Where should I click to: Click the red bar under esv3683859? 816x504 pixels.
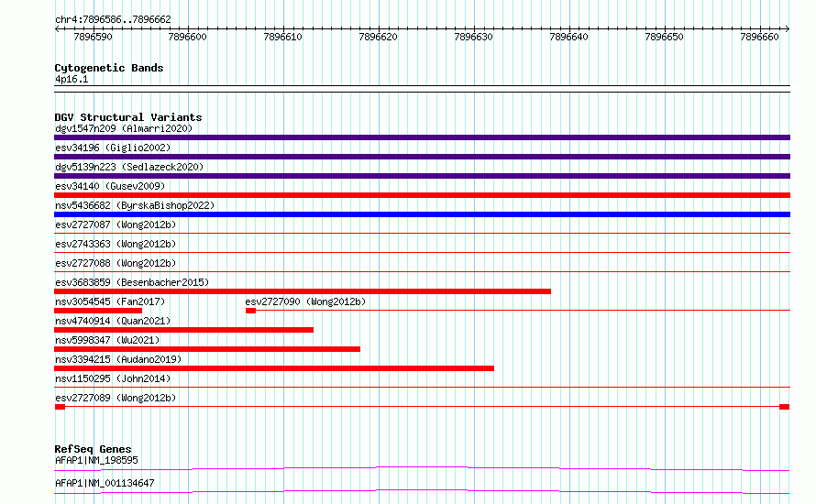click(303, 291)
